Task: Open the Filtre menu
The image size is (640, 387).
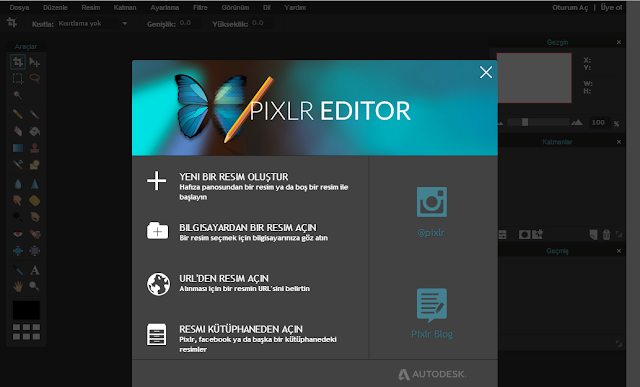Action: point(200,7)
